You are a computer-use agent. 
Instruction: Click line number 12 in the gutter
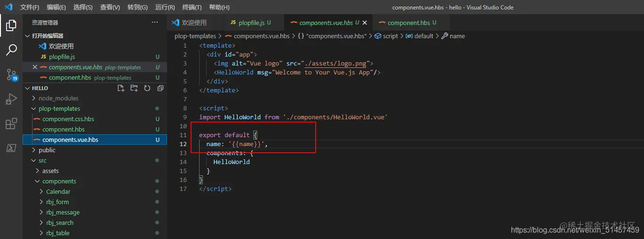pos(184,144)
